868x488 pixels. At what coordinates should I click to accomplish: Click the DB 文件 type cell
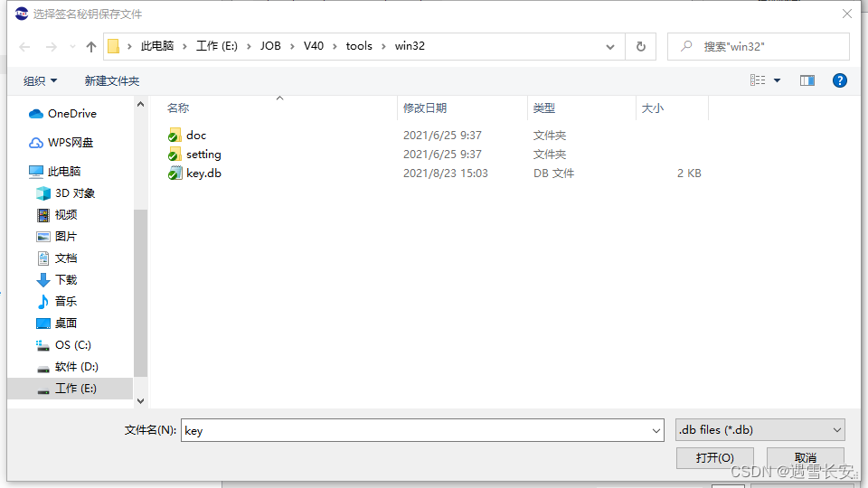553,174
